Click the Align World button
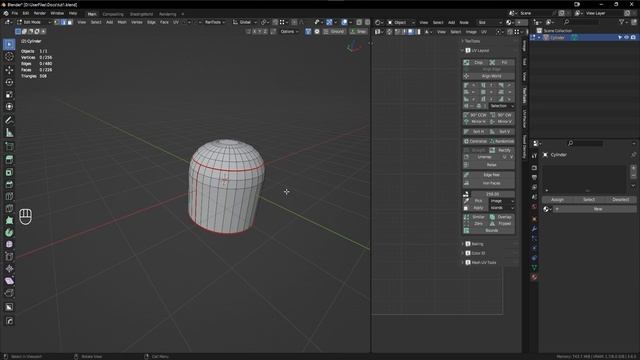 pos(489,76)
